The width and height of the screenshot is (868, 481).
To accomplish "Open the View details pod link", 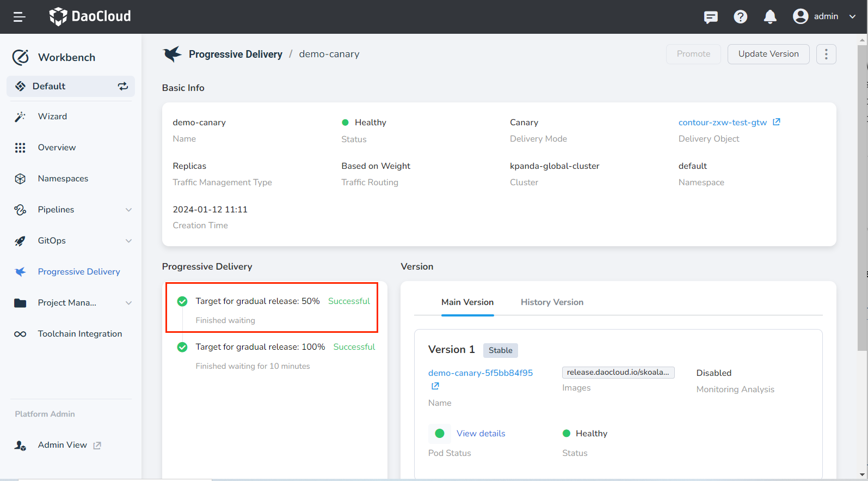I will (481, 434).
